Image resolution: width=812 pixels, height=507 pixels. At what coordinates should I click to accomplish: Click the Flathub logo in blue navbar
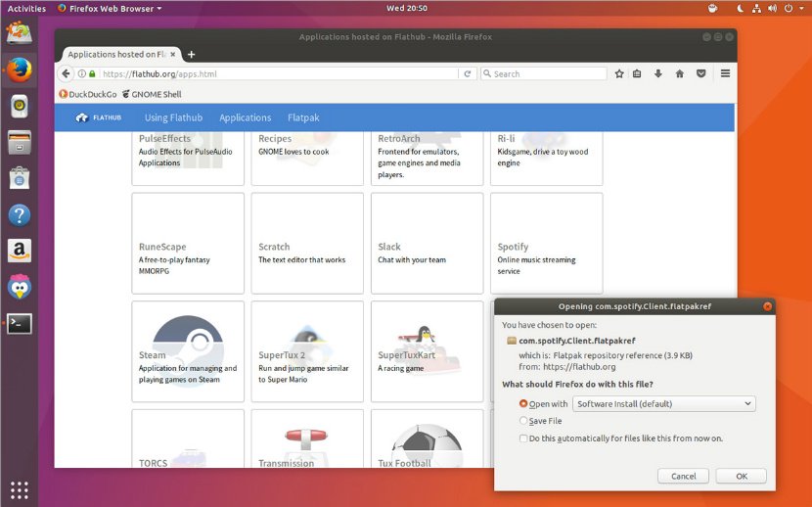99,117
